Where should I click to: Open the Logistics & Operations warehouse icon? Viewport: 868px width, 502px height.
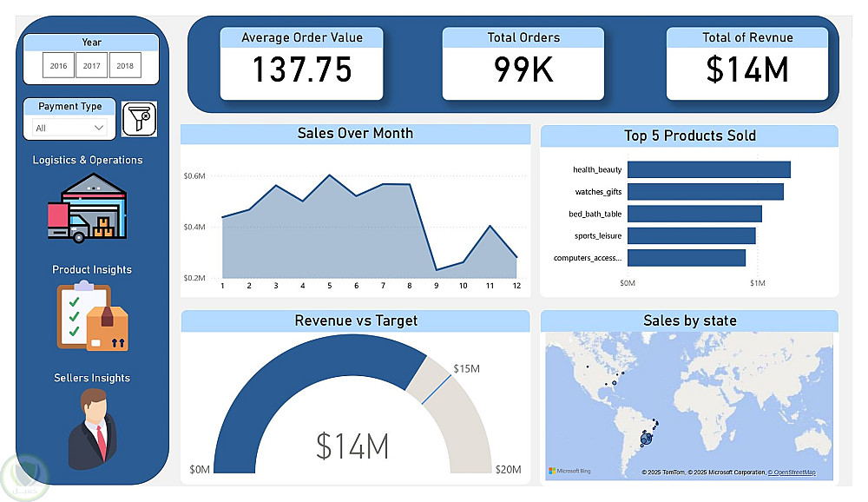[88, 208]
